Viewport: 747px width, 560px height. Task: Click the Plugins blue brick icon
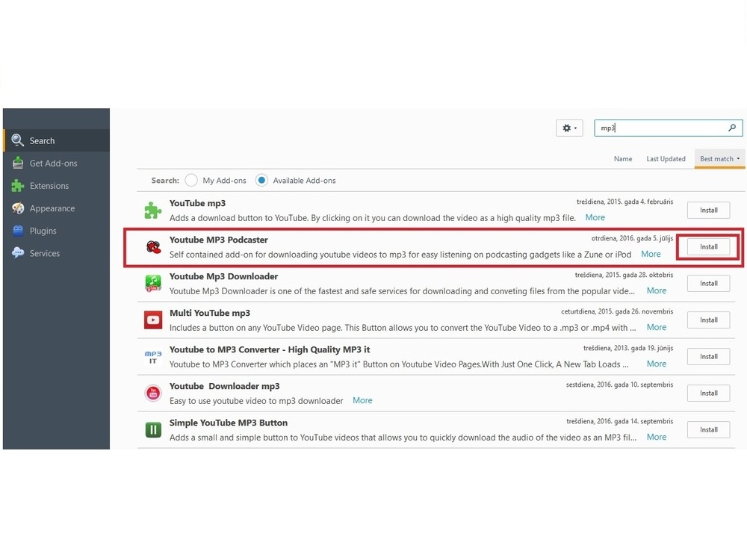(18, 231)
